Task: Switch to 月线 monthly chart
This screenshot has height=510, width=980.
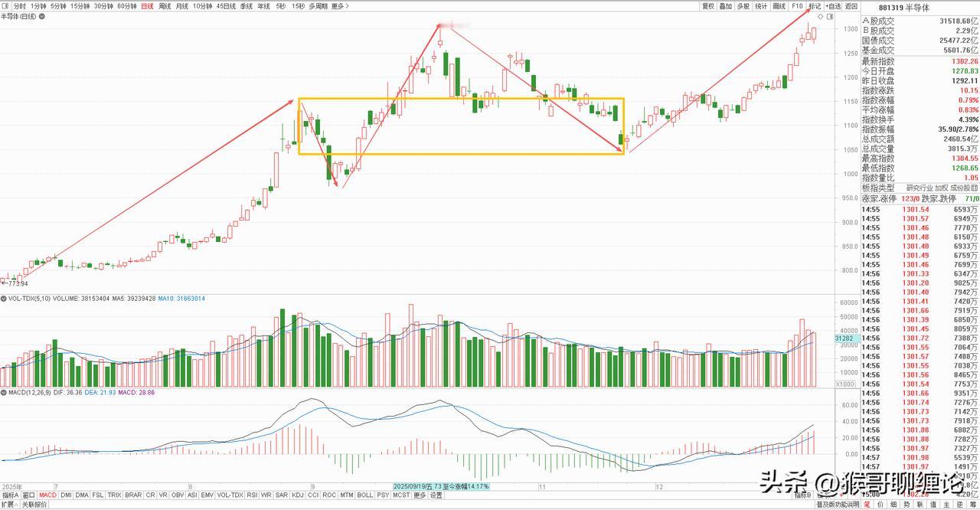Action: (182, 6)
